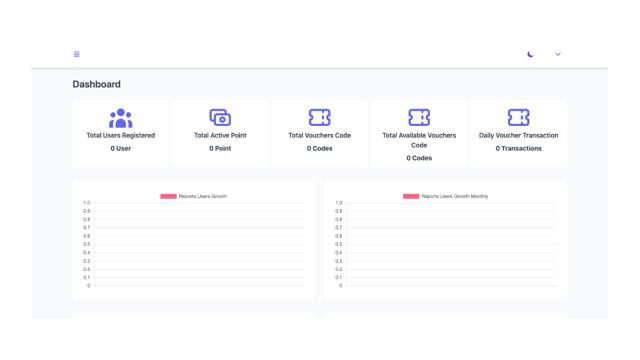Click the 0 Point value
The height and width of the screenshot is (360, 640).
[x=220, y=149]
